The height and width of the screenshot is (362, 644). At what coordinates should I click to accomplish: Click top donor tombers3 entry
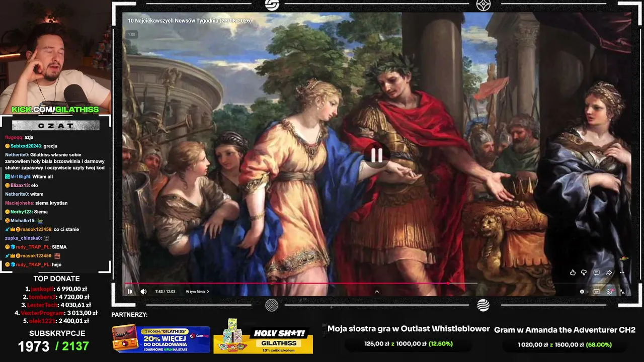(x=56, y=297)
